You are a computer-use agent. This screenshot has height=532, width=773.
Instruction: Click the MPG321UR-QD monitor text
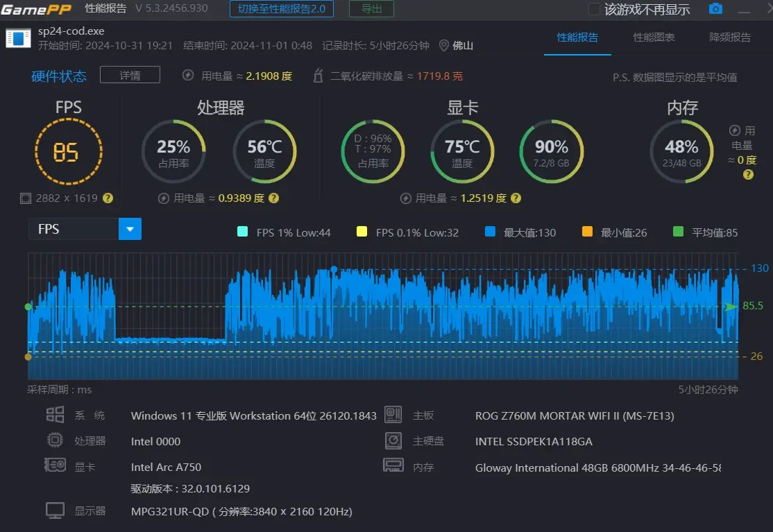(241, 512)
